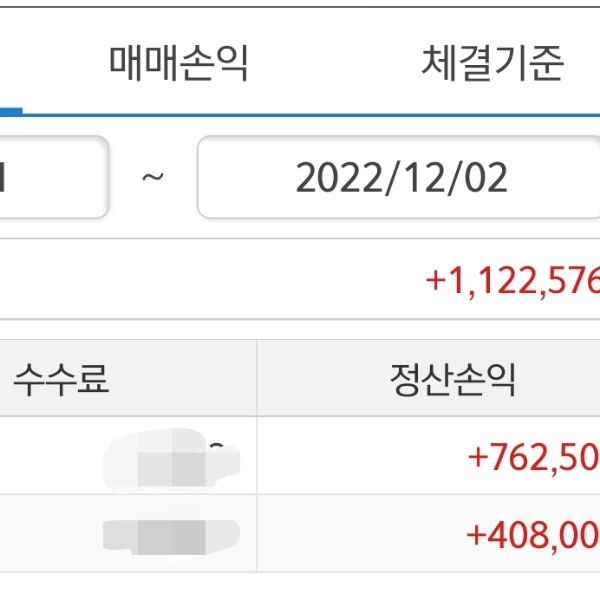Select the +408,00 settlement profit value

click(532, 534)
